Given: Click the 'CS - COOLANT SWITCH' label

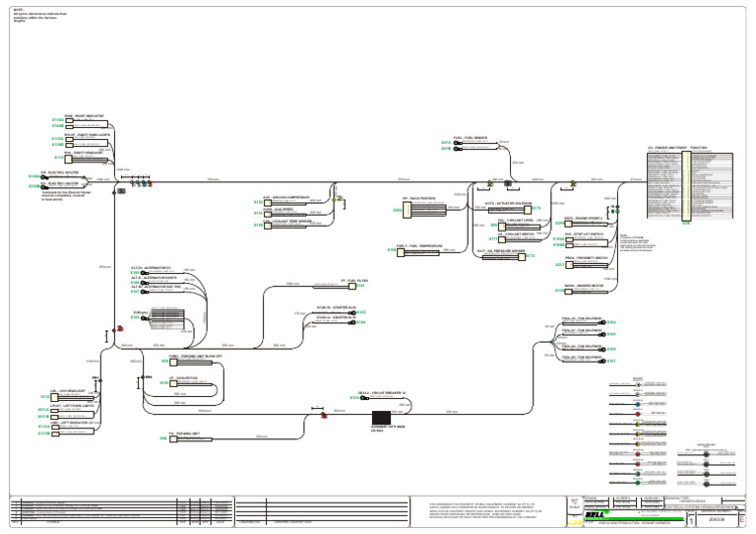Looking at the screenshot, I should (x=516, y=234).
